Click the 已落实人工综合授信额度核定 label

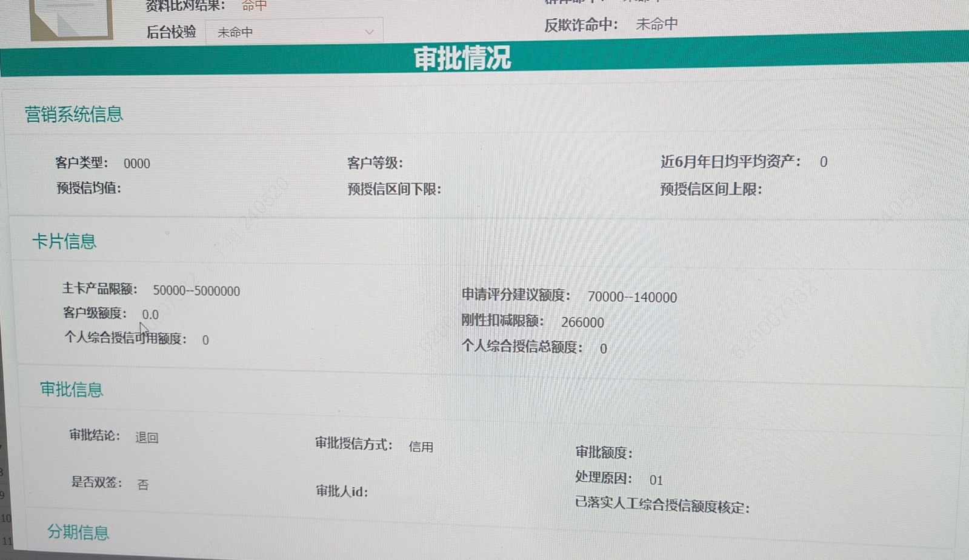point(662,505)
